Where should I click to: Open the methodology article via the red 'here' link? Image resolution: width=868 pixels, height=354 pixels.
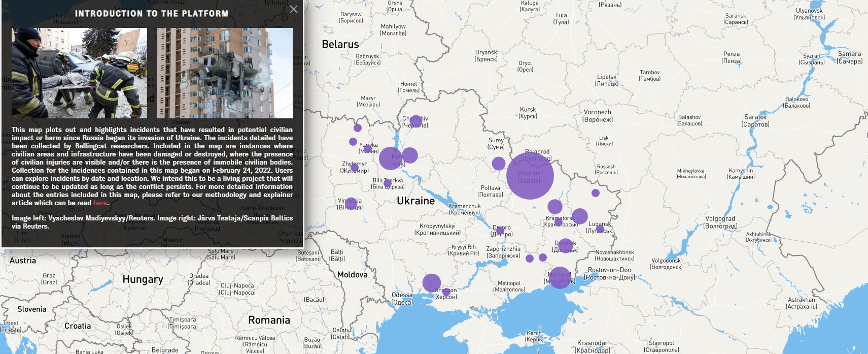(x=100, y=203)
